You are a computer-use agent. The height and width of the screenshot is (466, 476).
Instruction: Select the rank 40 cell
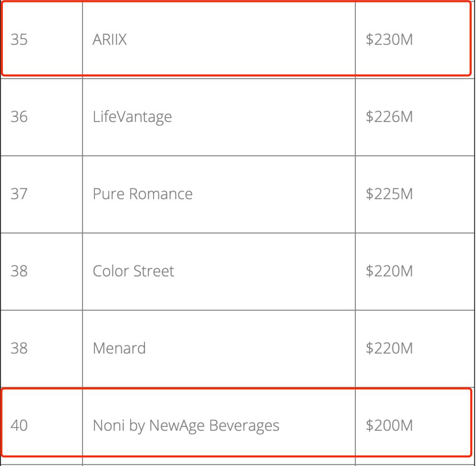point(19,425)
